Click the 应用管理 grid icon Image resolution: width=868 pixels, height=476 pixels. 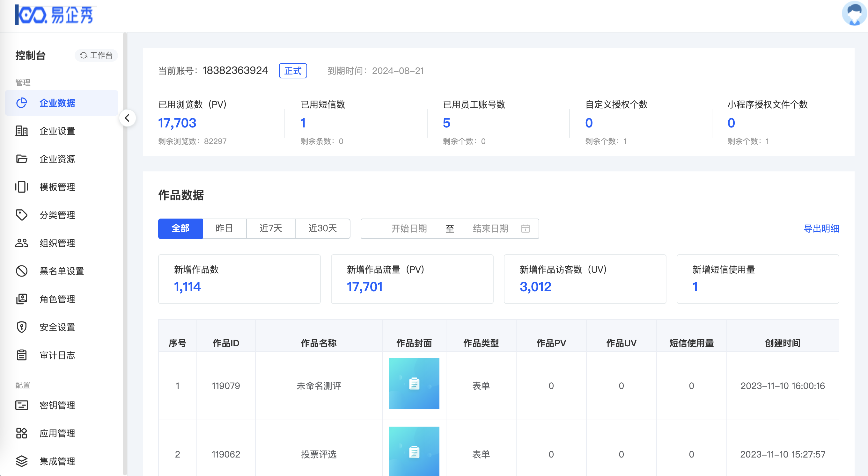(22, 433)
